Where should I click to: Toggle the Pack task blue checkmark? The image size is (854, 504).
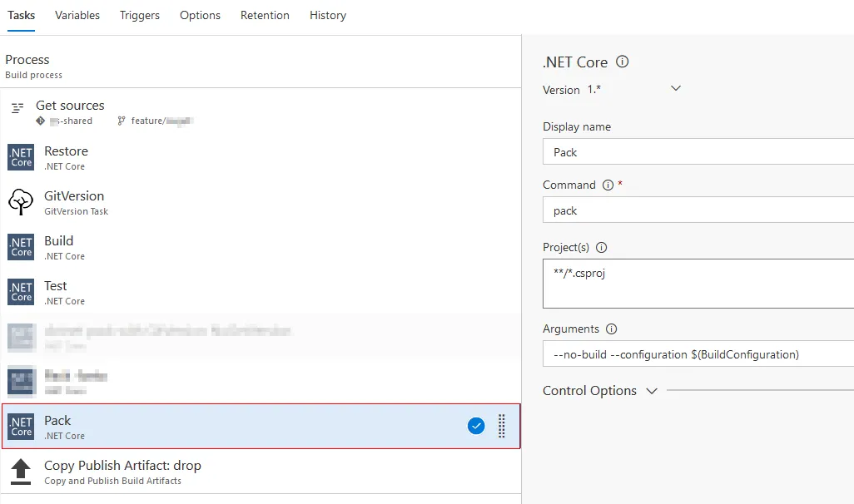[x=476, y=426]
